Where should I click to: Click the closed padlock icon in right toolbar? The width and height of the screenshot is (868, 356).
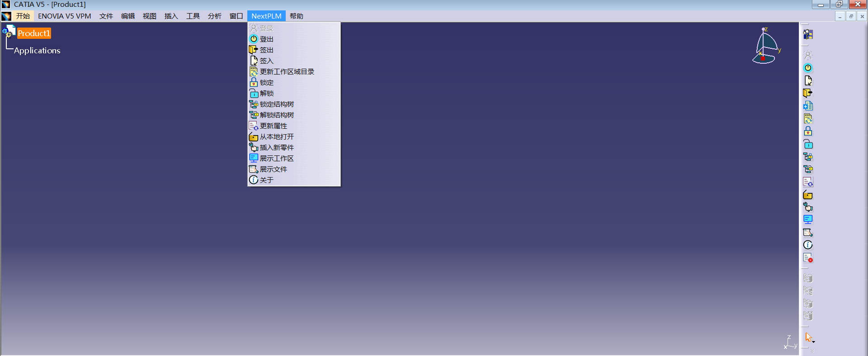[808, 131]
